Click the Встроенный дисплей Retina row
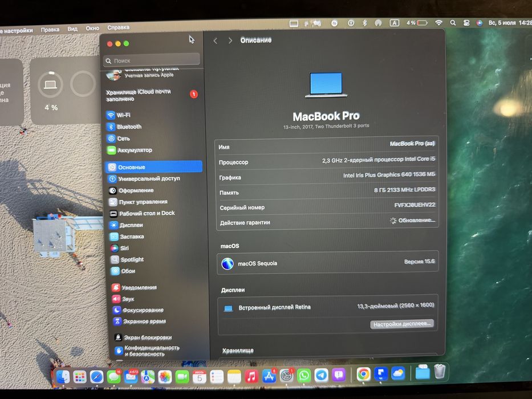This screenshot has height=399, width=532. coord(327,307)
